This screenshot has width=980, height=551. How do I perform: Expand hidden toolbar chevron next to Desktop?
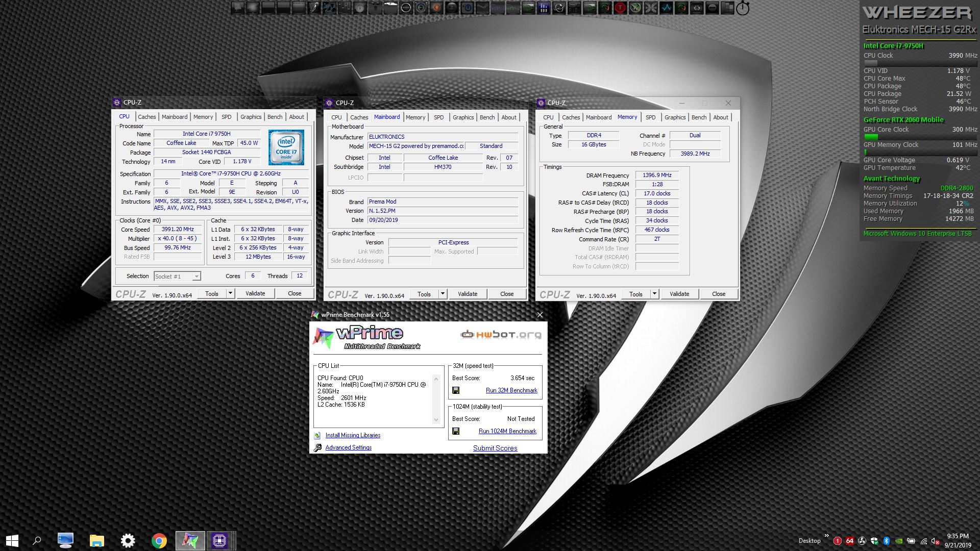tap(826, 535)
